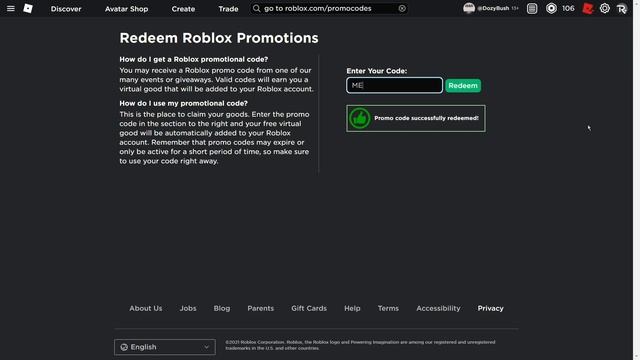The width and height of the screenshot is (640, 360).
Task: Click the page vertical scrollbar
Action: coord(636,180)
